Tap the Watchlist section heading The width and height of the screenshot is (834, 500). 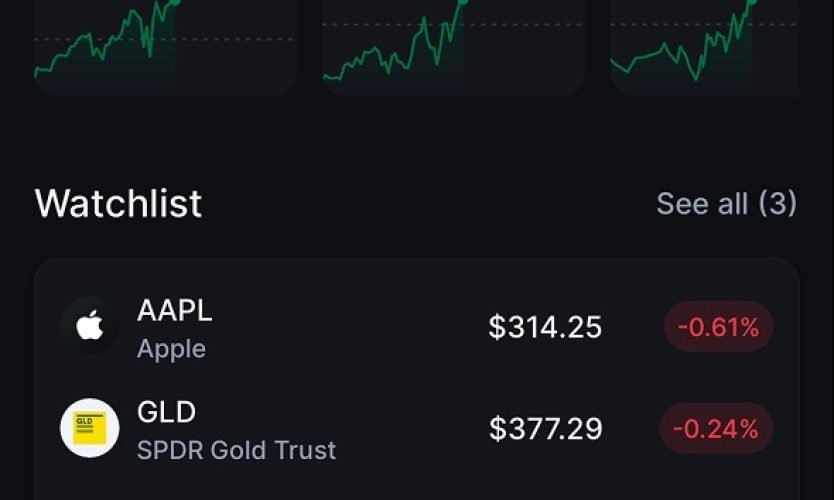pos(118,203)
